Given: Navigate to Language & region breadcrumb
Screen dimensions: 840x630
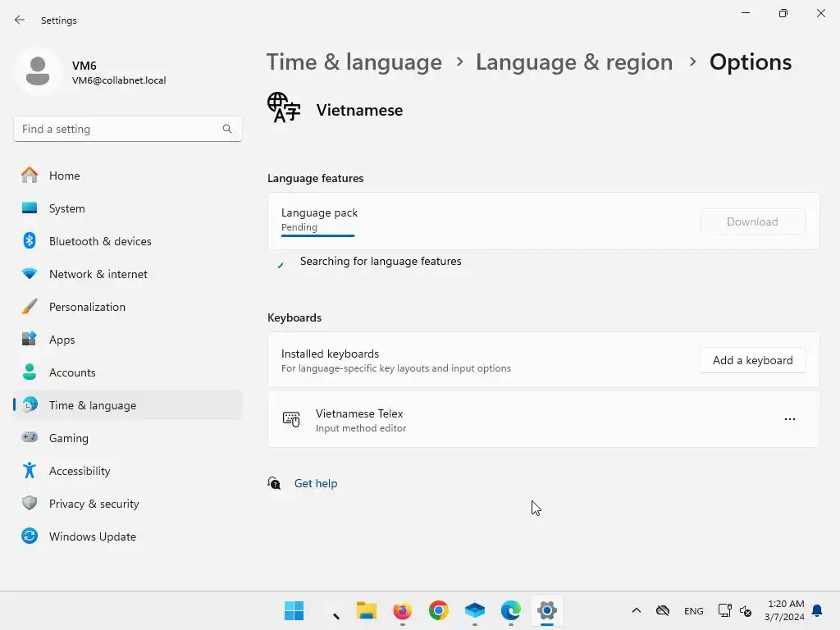Looking at the screenshot, I should click(573, 62).
